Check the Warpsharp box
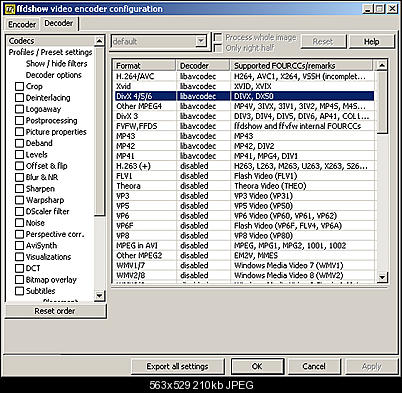402x393 pixels. pos(20,200)
